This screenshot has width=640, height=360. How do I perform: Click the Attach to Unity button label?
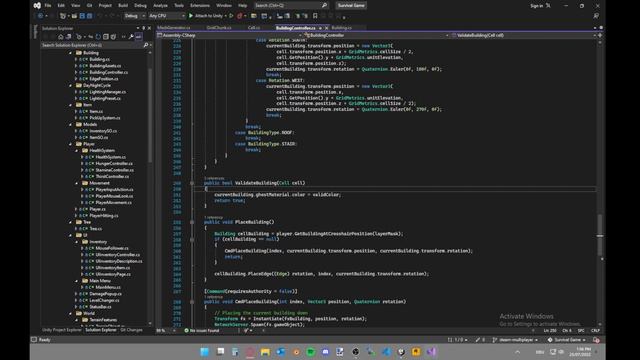coord(209,16)
